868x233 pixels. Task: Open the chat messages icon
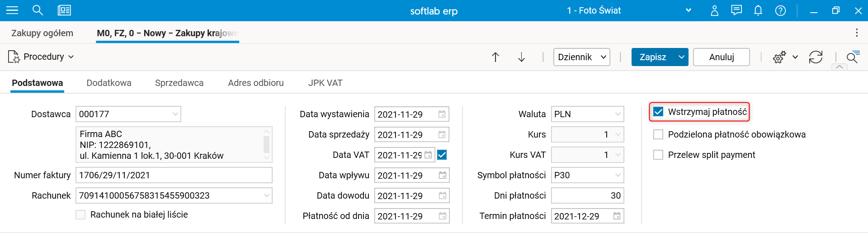(736, 10)
